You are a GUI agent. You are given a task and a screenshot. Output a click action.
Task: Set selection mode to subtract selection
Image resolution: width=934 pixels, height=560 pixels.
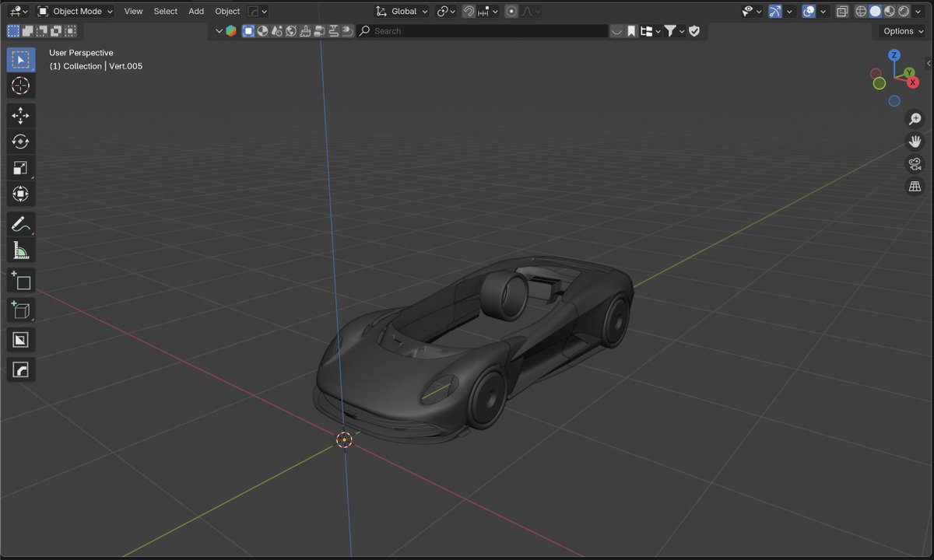pos(41,31)
